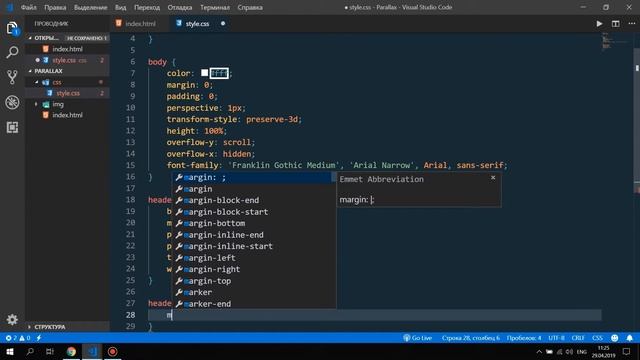
Task: Open the Explorer view in activity bar
Action: click(12, 29)
